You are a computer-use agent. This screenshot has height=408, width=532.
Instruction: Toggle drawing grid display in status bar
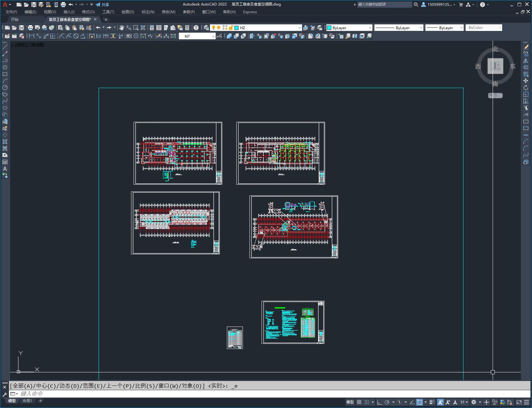[359, 402]
